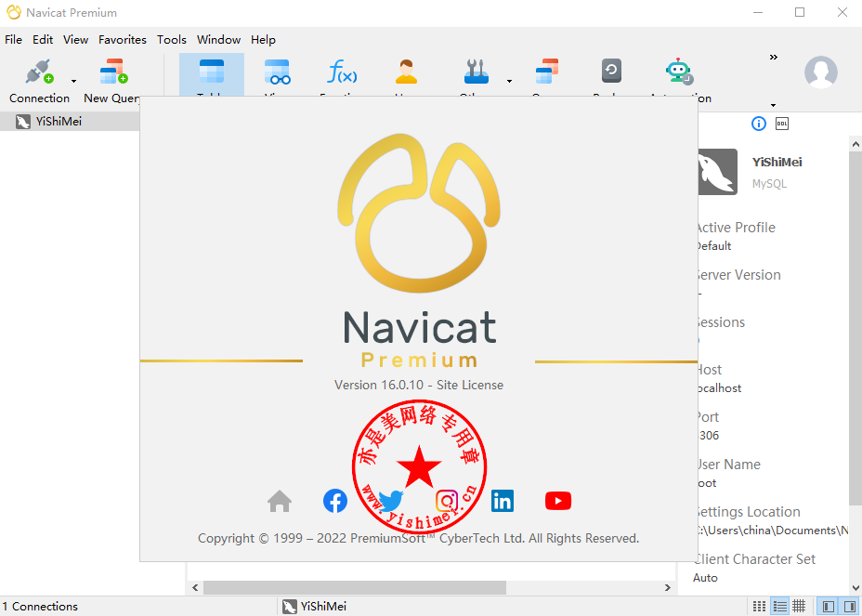Click the Active Profile label
Screen dimensions: 862x616
(x=736, y=228)
